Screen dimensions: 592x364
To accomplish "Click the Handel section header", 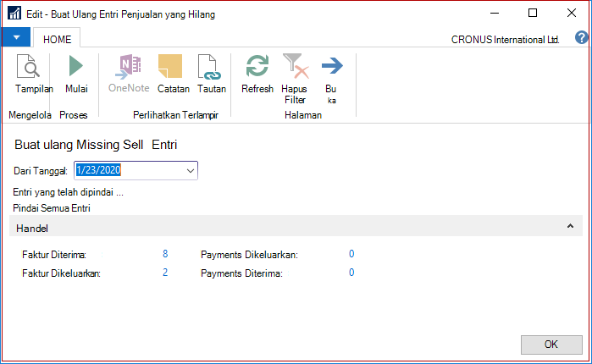I will pyautogui.click(x=296, y=226).
